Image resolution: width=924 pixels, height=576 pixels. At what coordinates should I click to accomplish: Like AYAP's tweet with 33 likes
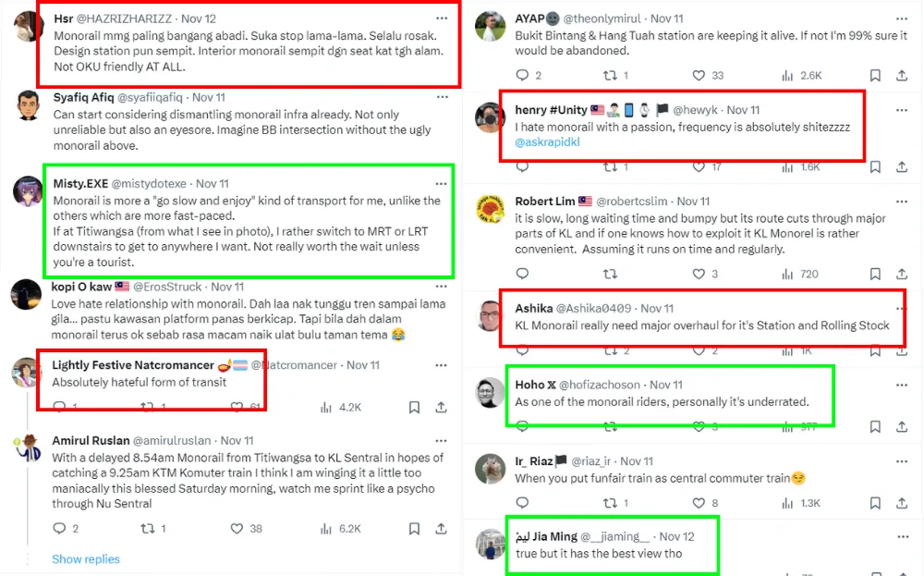click(698, 75)
